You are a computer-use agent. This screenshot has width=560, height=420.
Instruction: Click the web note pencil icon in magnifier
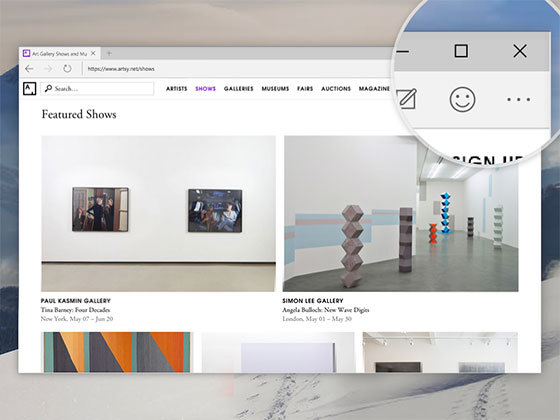point(407,99)
